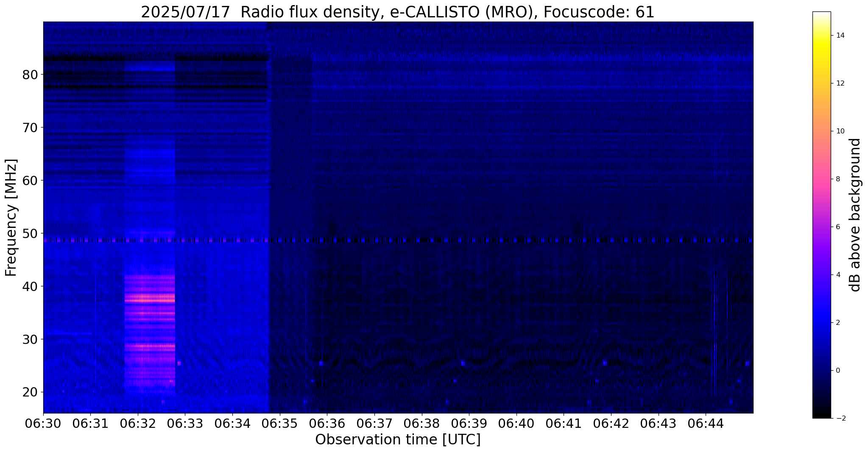This screenshot has height=452, width=868.
Task: Click the plot title mentioning e-CALLISTO (MRO)
Action: (398, 12)
